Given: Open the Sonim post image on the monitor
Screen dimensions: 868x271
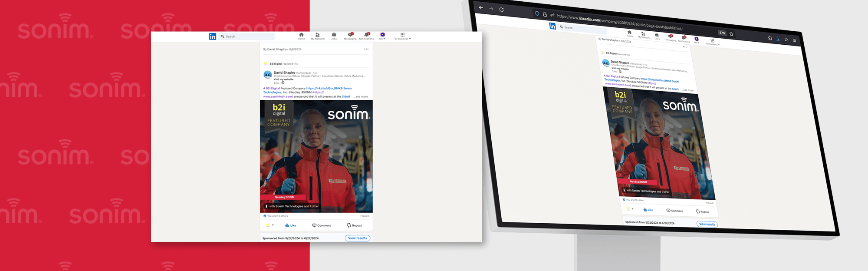Looking at the screenshot, I should coord(659,143).
